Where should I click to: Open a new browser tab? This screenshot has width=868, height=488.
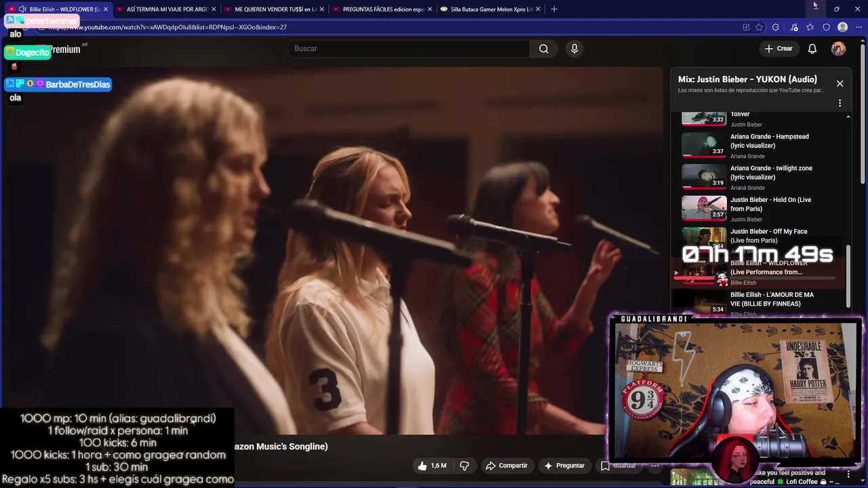coord(554,9)
